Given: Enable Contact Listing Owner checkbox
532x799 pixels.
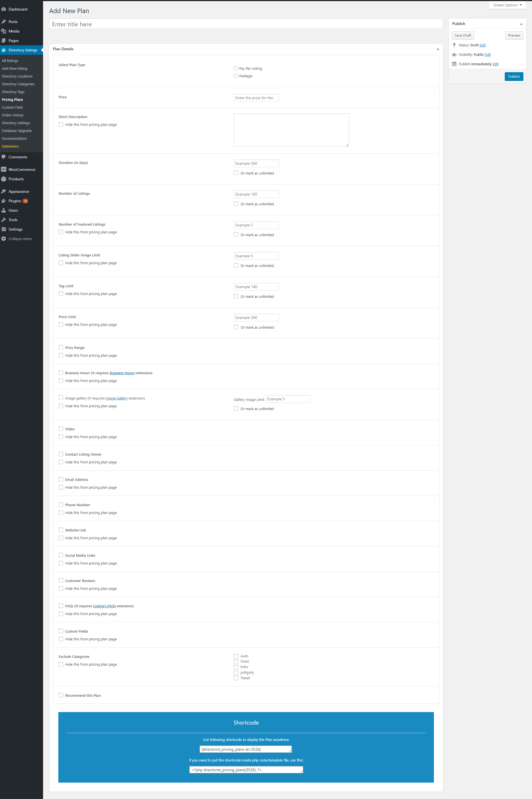Looking at the screenshot, I should pyautogui.click(x=61, y=454).
